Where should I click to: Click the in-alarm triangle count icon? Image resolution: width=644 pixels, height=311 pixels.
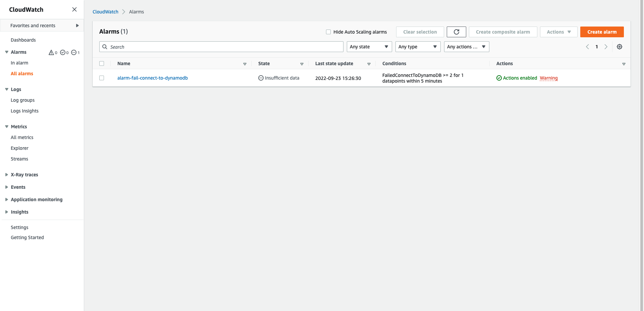click(51, 52)
